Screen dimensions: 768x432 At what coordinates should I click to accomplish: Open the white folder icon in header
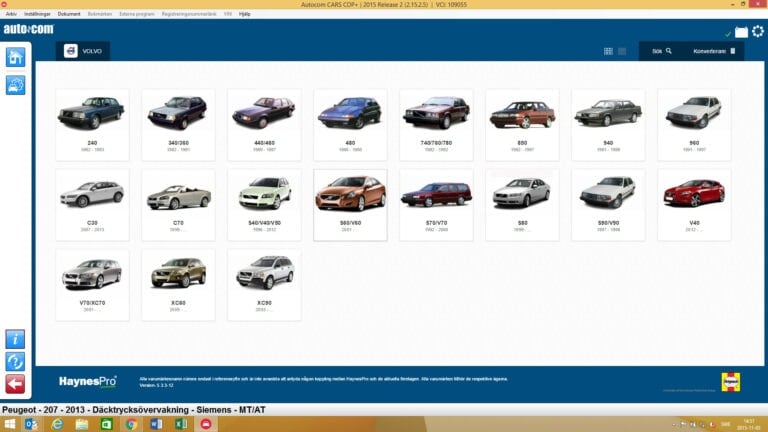(x=742, y=32)
